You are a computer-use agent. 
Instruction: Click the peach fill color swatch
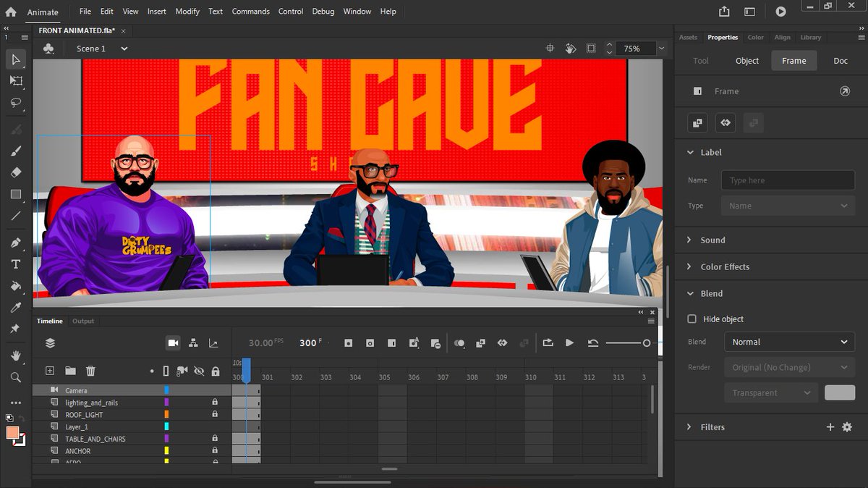tap(12, 432)
